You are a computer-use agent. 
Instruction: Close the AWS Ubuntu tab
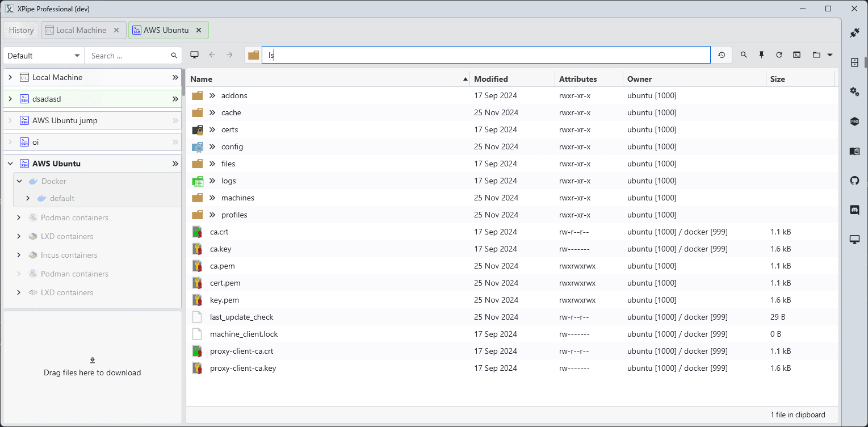[x=199, y=30]
